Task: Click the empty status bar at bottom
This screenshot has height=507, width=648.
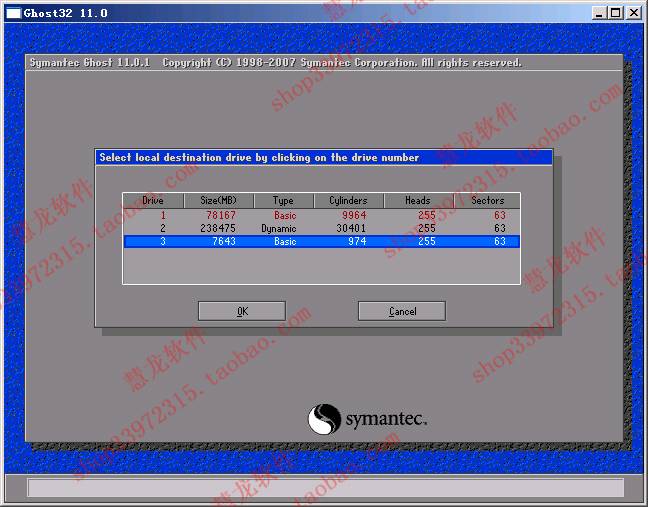Action: click(x=324, y=487)
